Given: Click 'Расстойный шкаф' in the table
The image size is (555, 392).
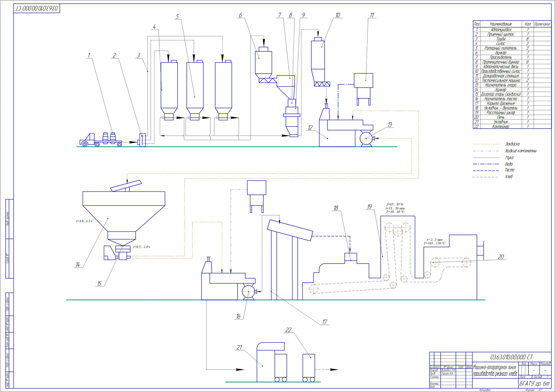Looking at the screenshot, I should (501, 112).
